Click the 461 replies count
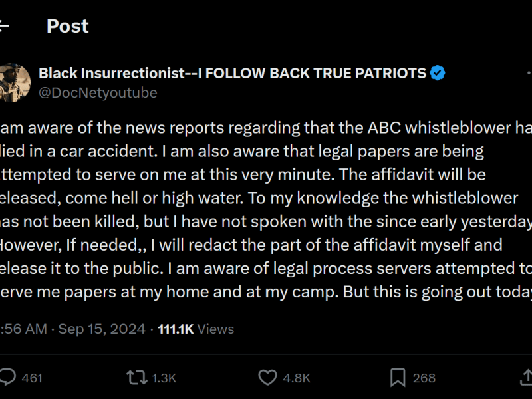532x399 pixels. [32, 378]
